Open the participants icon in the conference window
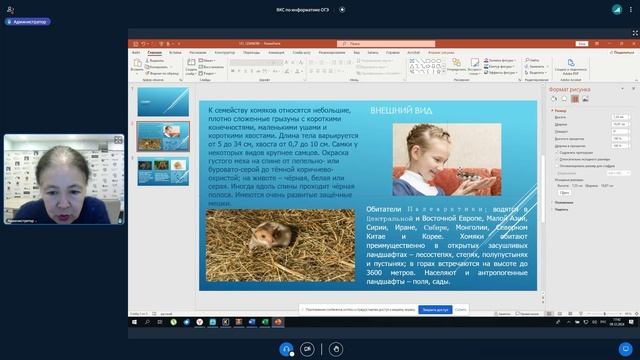Viewport: 640px width, 360px height. point(11,9)
